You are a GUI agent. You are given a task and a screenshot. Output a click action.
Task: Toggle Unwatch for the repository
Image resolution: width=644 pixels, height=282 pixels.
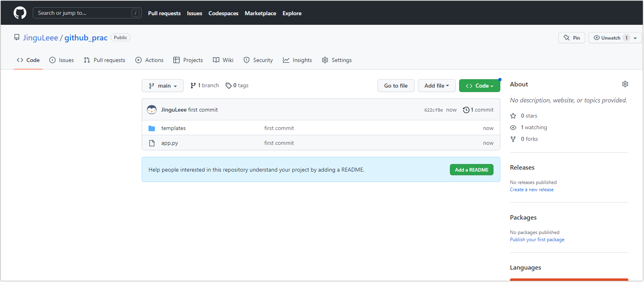tap(607, 38)
